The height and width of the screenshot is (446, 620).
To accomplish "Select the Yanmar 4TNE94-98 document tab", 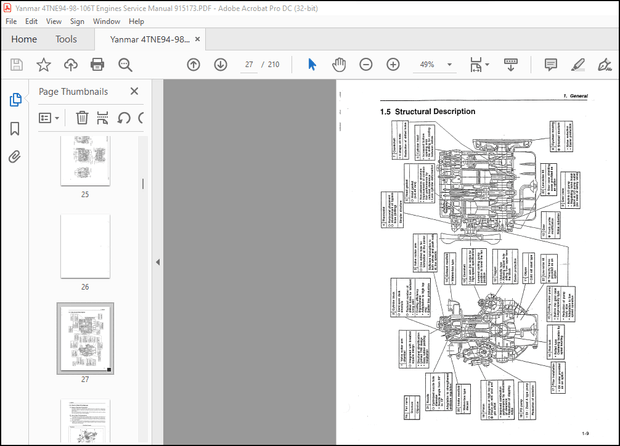I will click(150, 40).
